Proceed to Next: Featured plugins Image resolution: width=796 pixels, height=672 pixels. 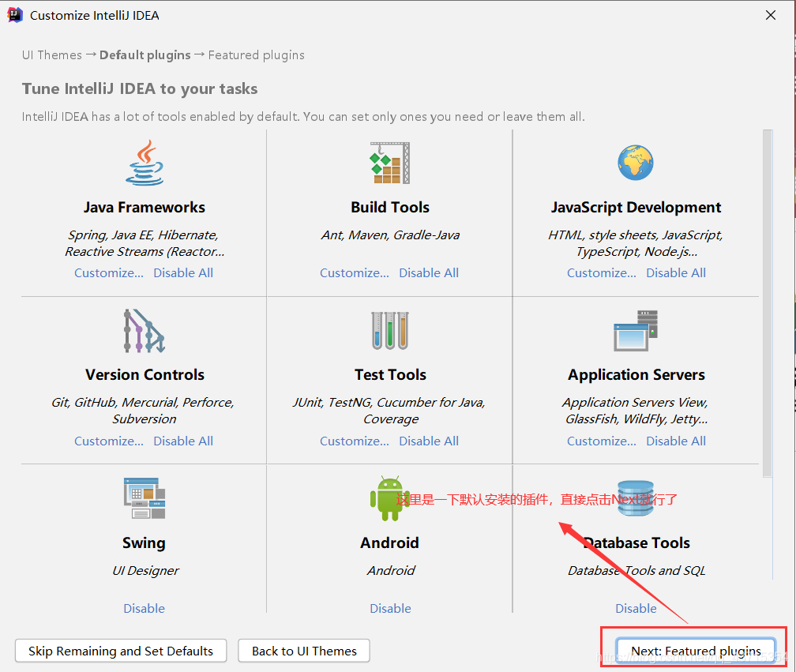(x=696, y=651)
